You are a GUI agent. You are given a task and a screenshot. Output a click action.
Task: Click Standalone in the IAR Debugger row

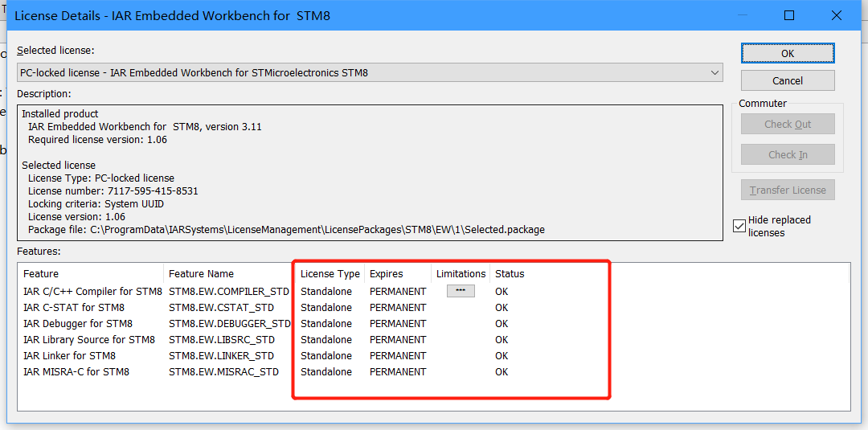(x=326, y=323)
